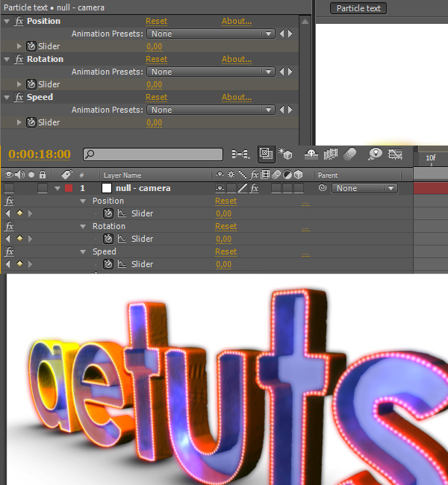The width and height of the screenshot is (448, 485).
Task: Click Rotation Slider value 0,00 in Effect Controls
Action: point(154,84)
